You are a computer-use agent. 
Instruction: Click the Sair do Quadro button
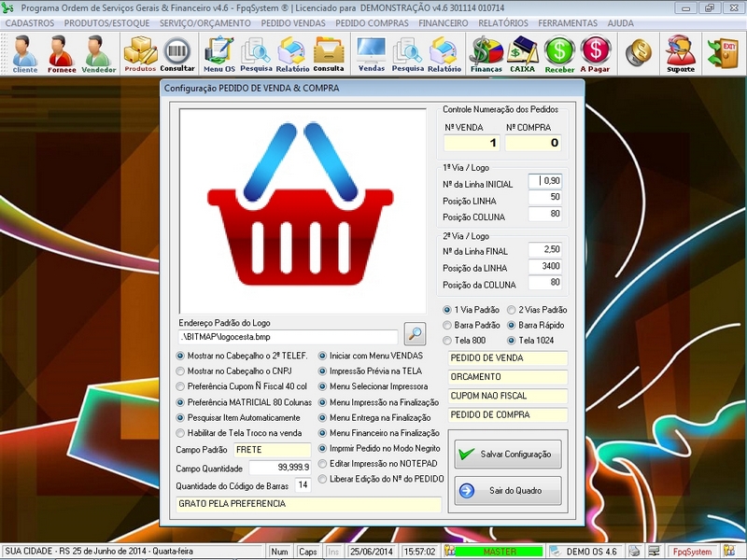[508, 488]
